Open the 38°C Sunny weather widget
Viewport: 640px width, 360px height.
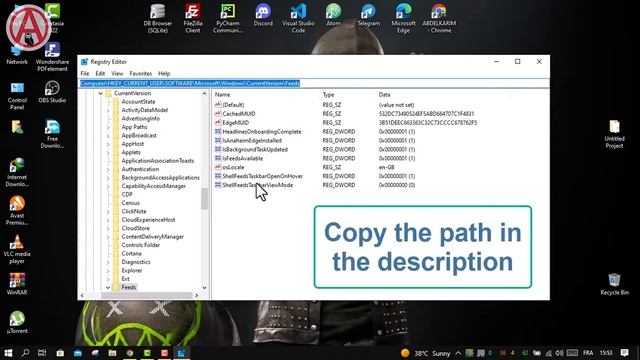point(426,353)
